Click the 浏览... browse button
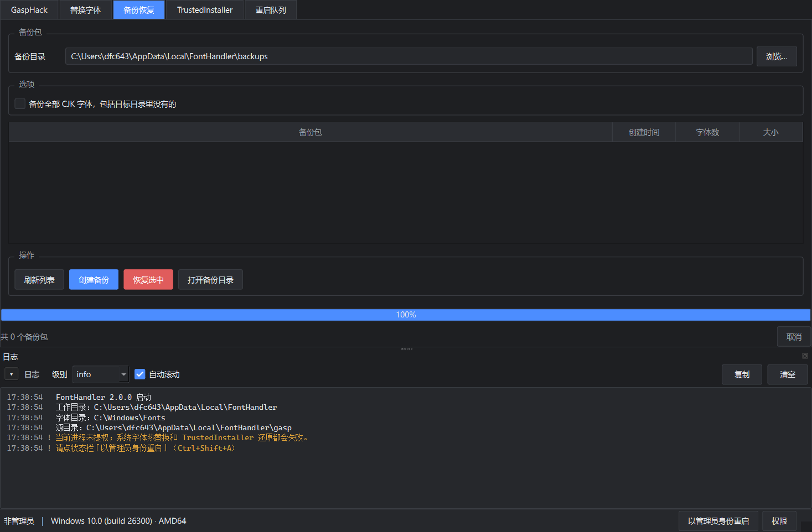The height and width of the screenshot is (532, 812). [x=777, y=56]
